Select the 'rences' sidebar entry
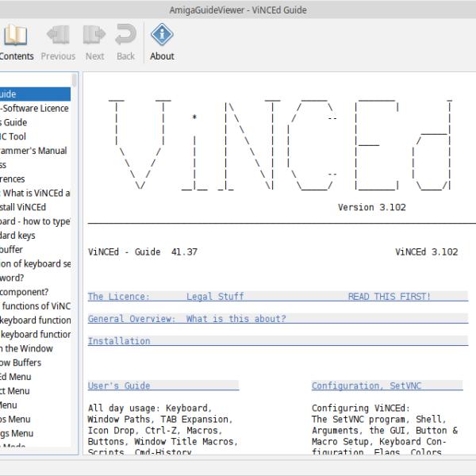 coord(35,178)
